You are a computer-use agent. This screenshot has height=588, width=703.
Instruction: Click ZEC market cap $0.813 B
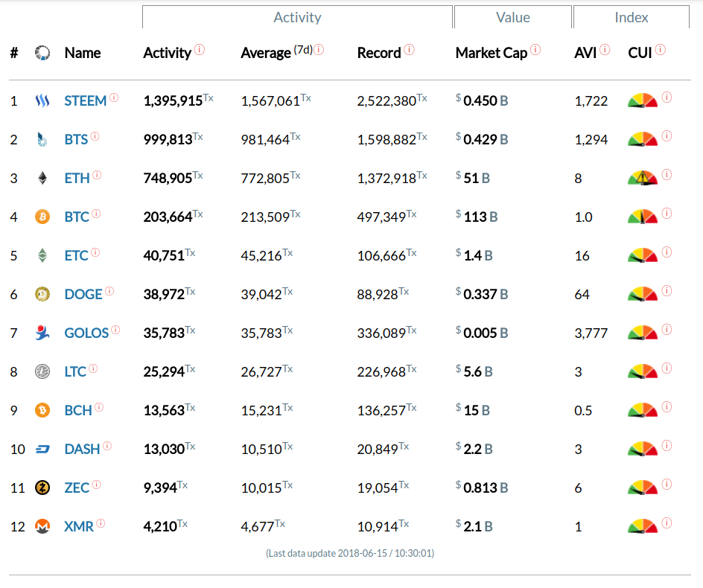pos(482,488)
